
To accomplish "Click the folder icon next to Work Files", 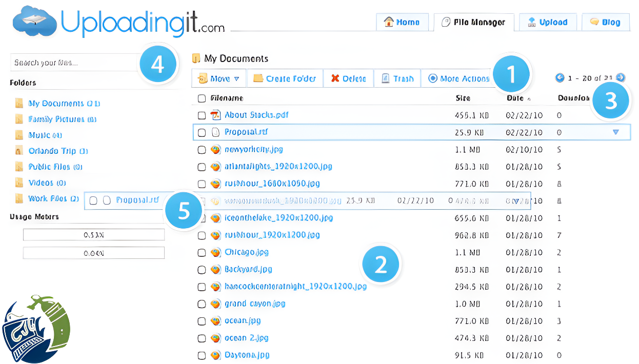I will click(x=19, y=198).
